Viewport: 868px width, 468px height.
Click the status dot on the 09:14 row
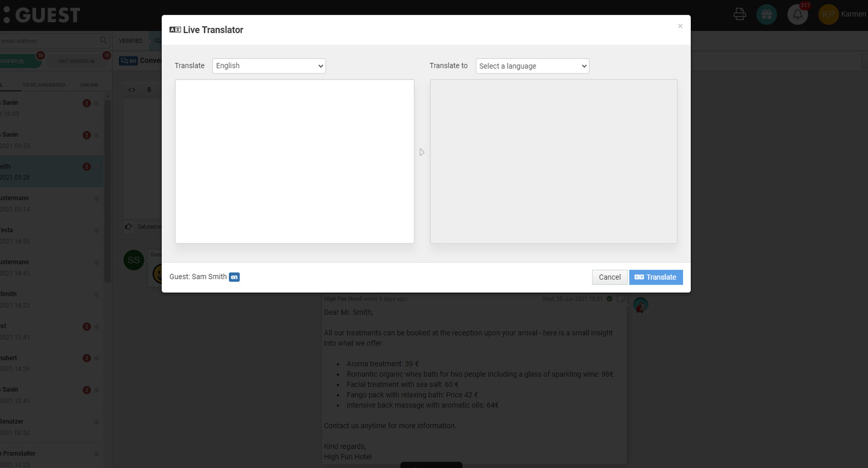tap(97, 199)
